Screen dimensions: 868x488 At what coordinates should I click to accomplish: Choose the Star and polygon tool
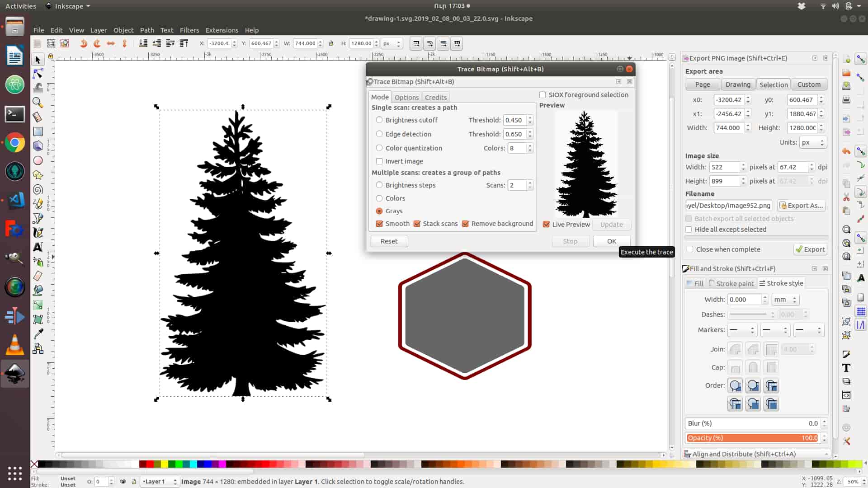click(38, 175)
